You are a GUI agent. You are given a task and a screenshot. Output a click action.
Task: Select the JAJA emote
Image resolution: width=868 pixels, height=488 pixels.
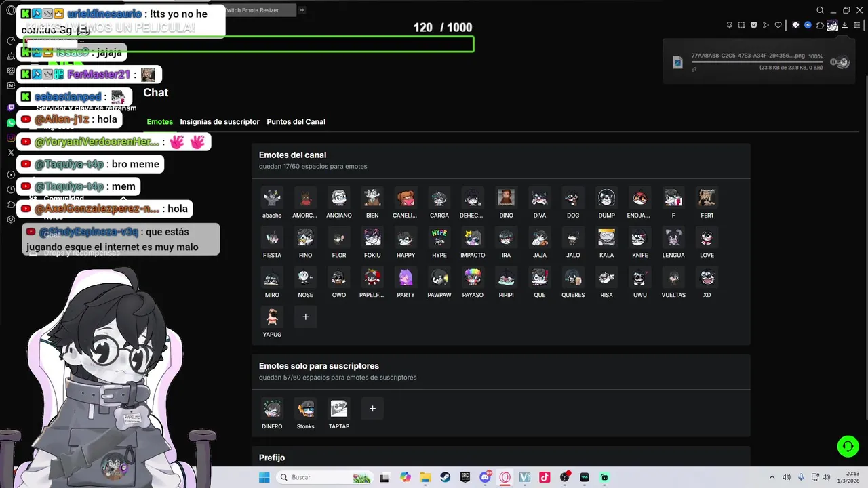click(540, 238)
